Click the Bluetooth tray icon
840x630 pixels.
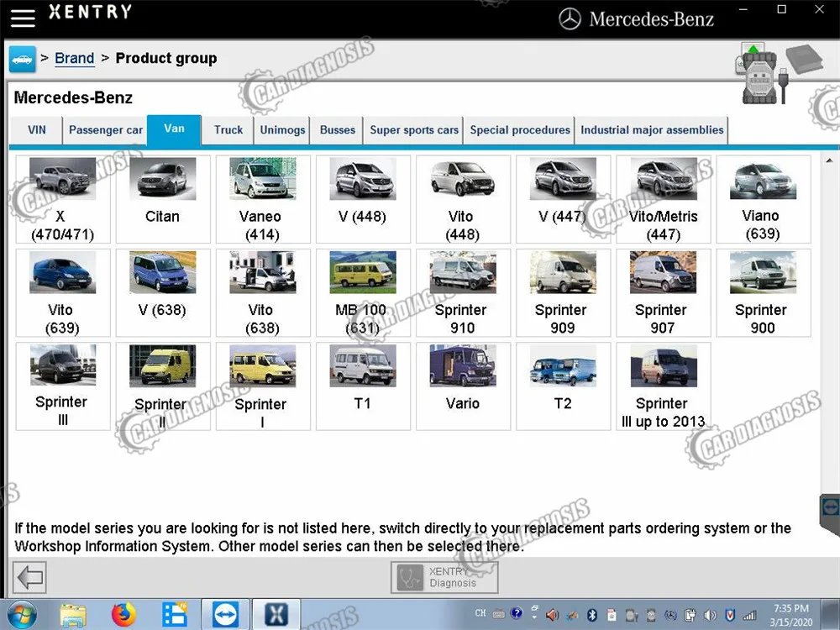tap(592, 615)
